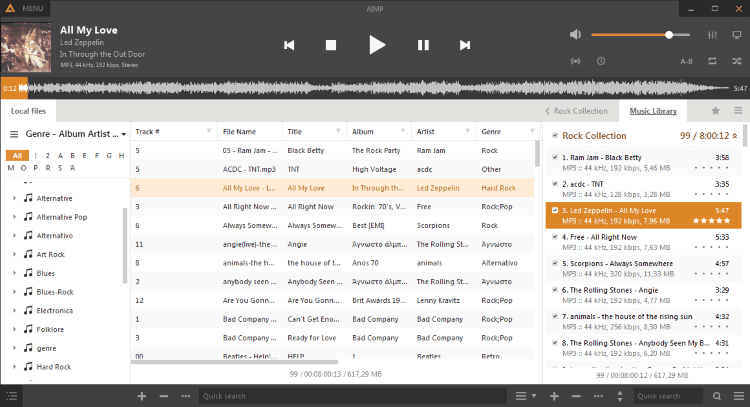This screenshot has width=750, height=407.
Task: Expand the Alternative genre node
Action: coord(14,198)
